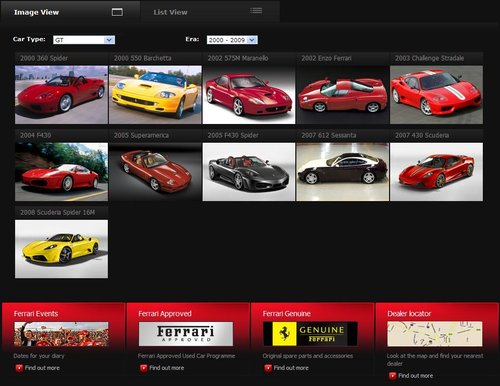Click the 'Car Type:' label
Screen dimensions: 500x386
pos(29,39)
